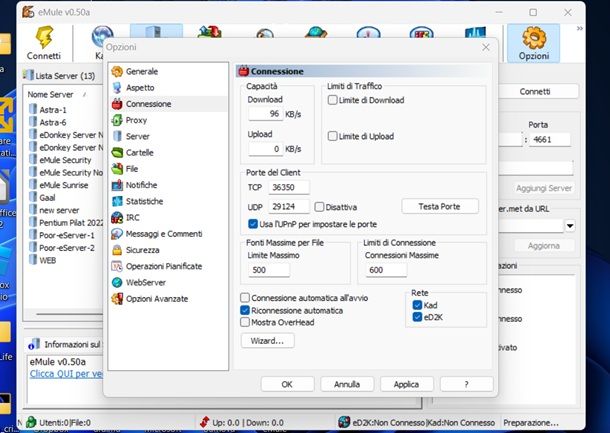Click the WebServer globe icon
The height and width of the screenshot is (433, 610).
(x=117, y=283)
